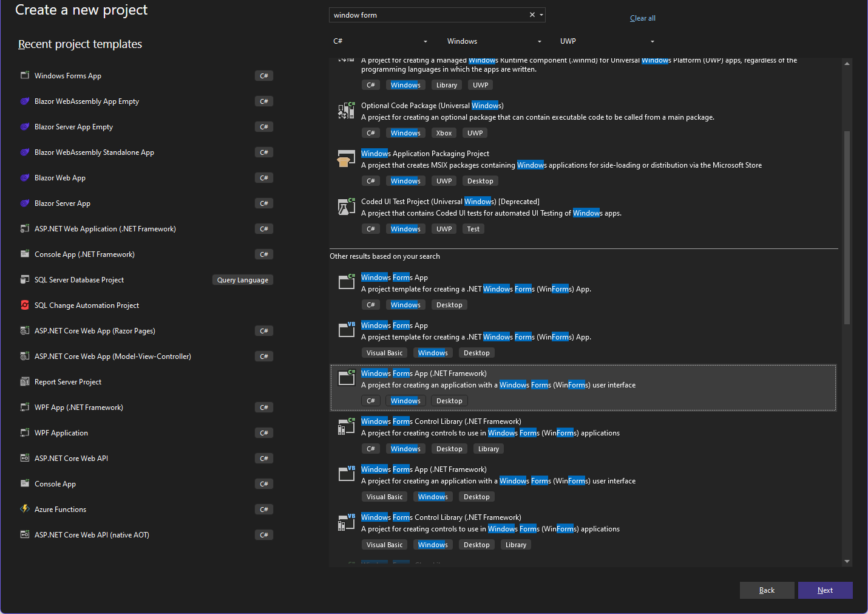
Task: Click the ASP.NET Web Application (.NET Framework) icon
Action: point(25,228)
